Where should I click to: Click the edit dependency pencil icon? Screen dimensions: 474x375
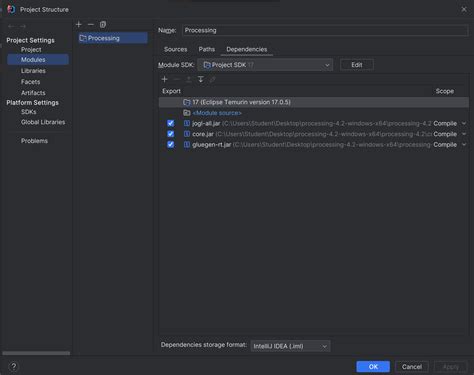212,79
